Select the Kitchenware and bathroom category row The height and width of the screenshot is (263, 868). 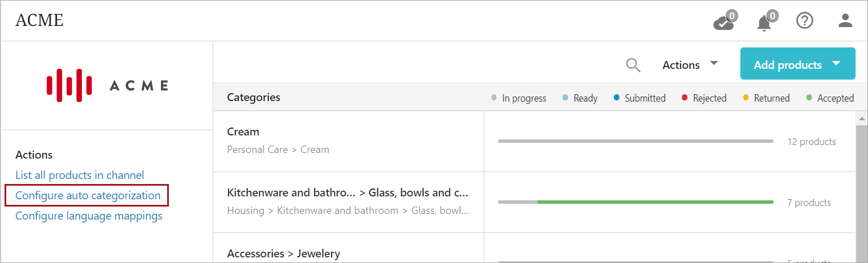tap(348, 201)
